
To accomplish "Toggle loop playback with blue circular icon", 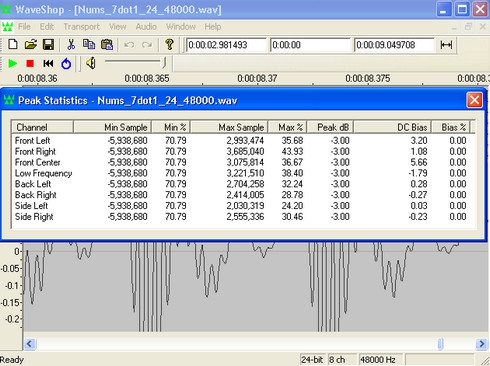I will click(66, 63).
